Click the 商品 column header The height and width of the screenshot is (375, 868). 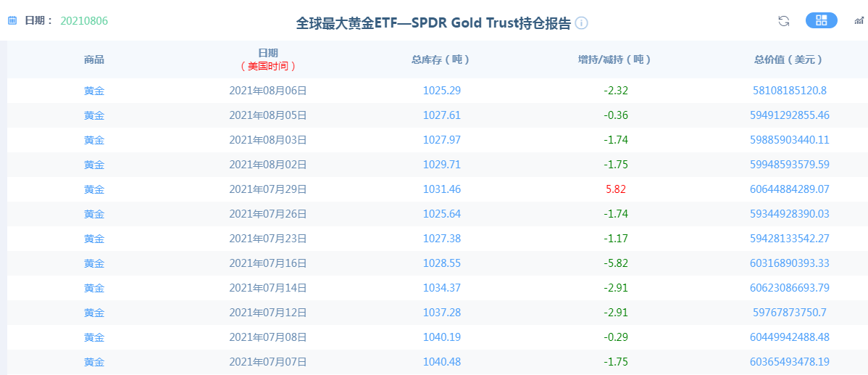(x=94, y=59)
